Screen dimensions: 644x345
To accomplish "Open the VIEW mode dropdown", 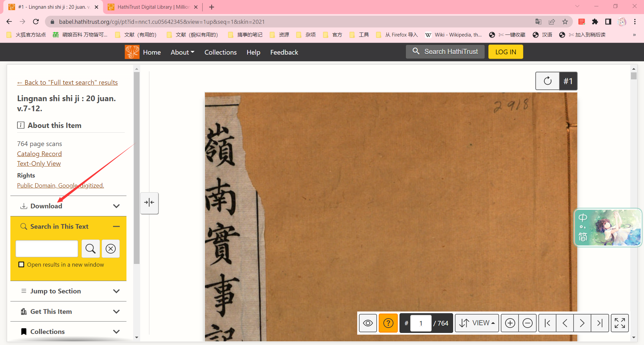I will [x=477, y=323].
